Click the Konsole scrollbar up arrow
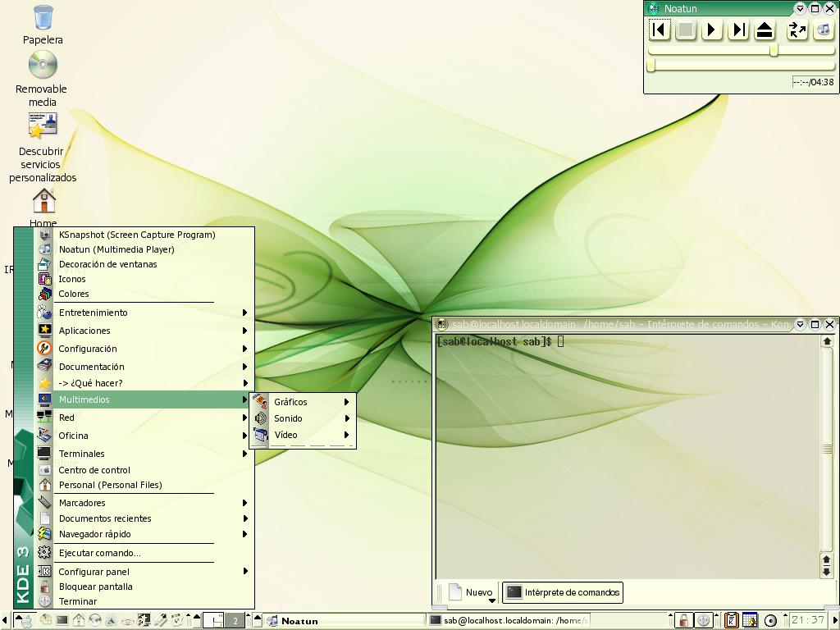 [827, 341]
